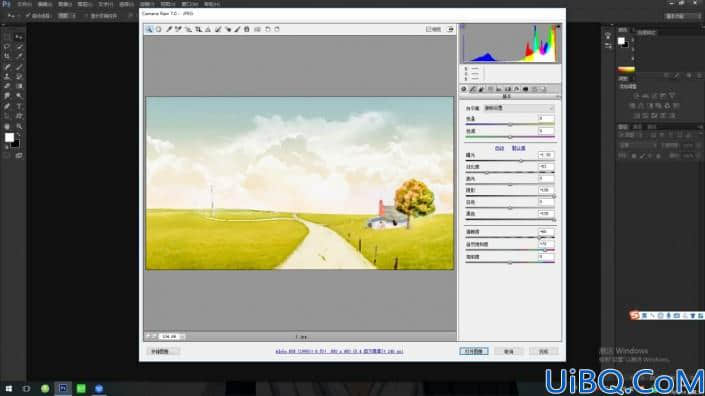Zoom out with the minus button
The width and height of the screenshot is (705, 396).
pos(147,336)
